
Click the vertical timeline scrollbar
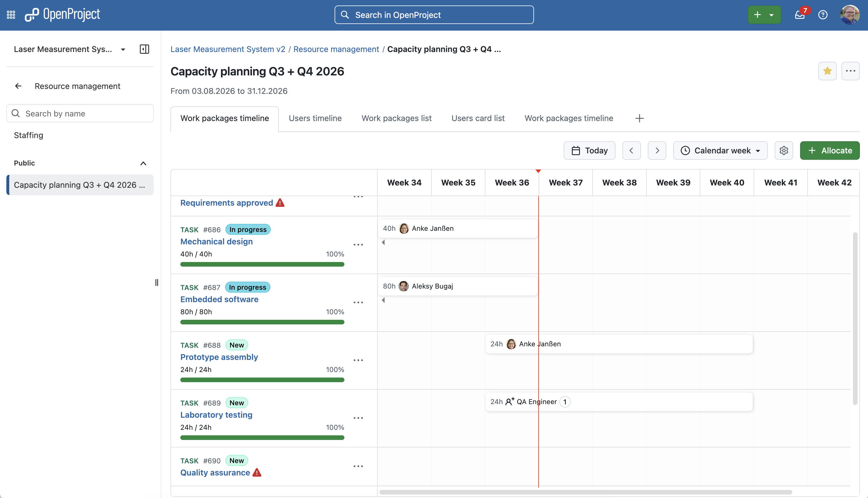pyautogui.click(x=855, y=318)
